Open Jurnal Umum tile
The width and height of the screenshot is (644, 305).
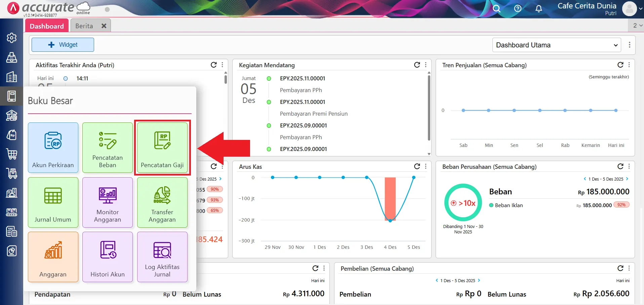(53, 202)
